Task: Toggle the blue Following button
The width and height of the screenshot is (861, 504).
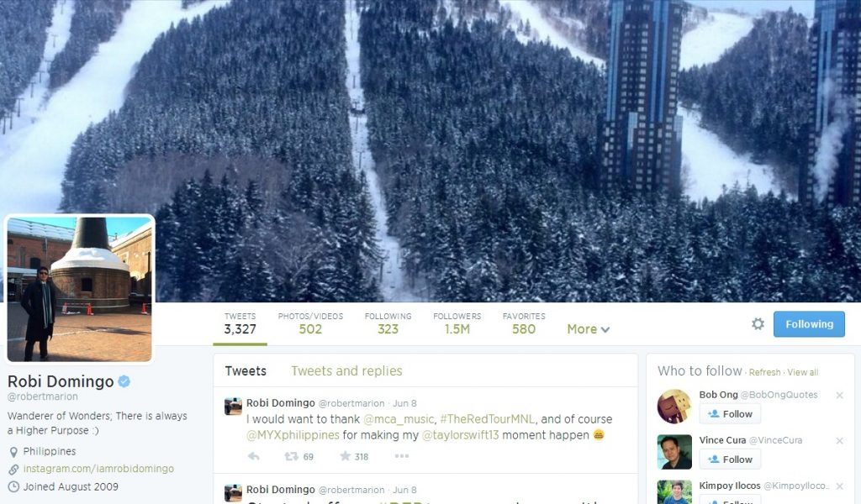Action: 809,324
